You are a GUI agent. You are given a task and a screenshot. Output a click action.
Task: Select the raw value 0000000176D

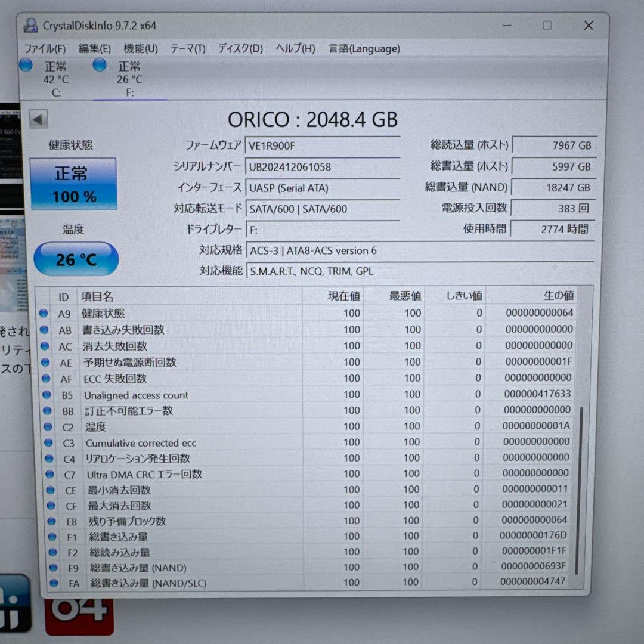pos(533,535)
